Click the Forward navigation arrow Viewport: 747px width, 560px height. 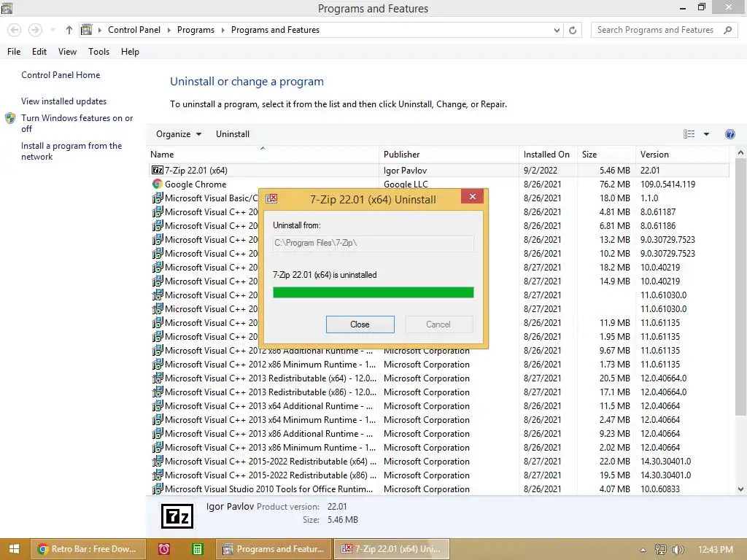click(x=35, y=30)
